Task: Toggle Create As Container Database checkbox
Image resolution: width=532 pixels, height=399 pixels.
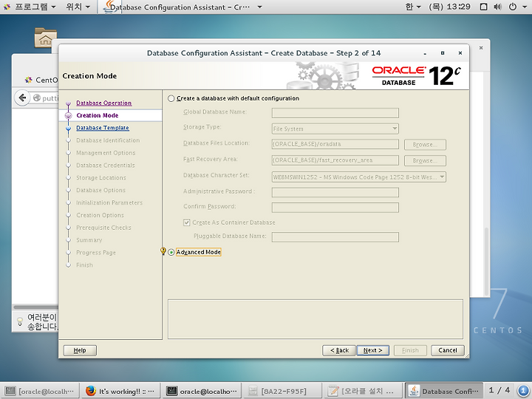Action: click(187, 222)
